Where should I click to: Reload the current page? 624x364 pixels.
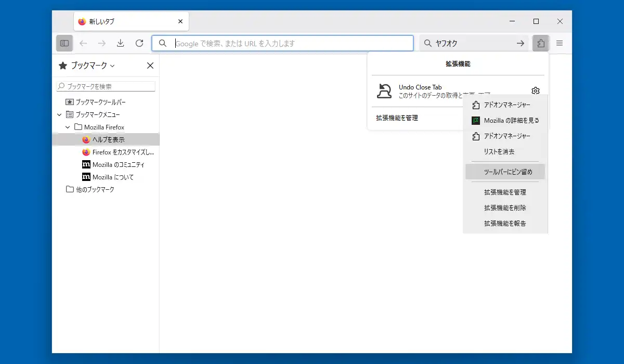(x=139, y=43)
